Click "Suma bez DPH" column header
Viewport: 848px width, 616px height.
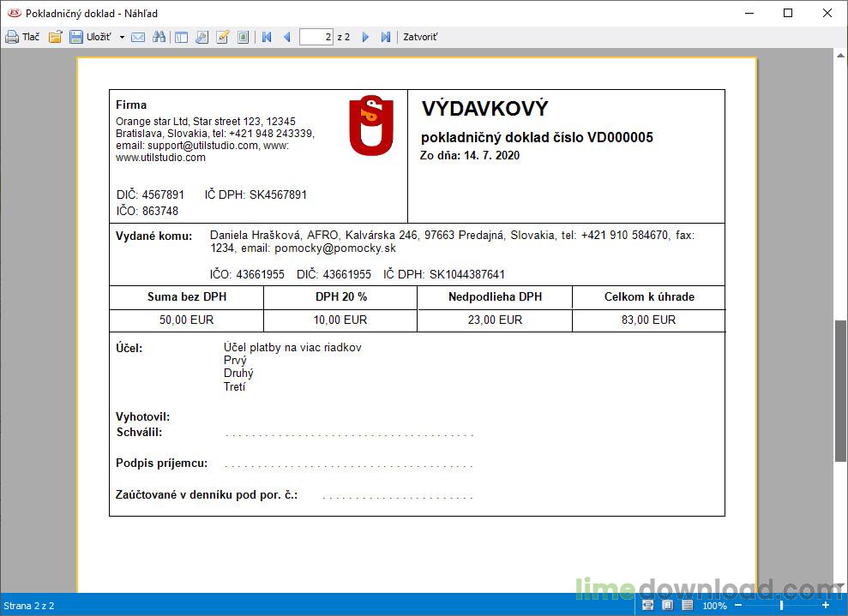[187, 296]
